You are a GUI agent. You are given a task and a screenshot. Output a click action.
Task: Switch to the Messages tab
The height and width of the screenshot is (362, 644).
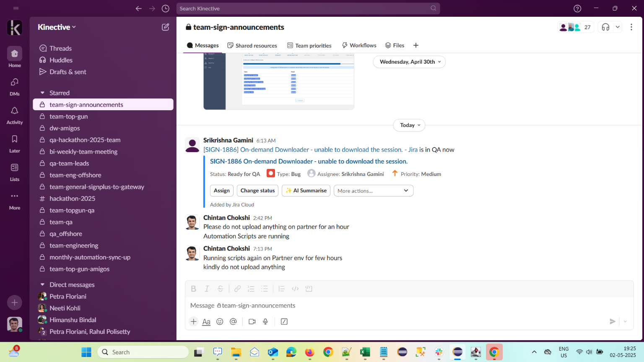pos(203,46)
